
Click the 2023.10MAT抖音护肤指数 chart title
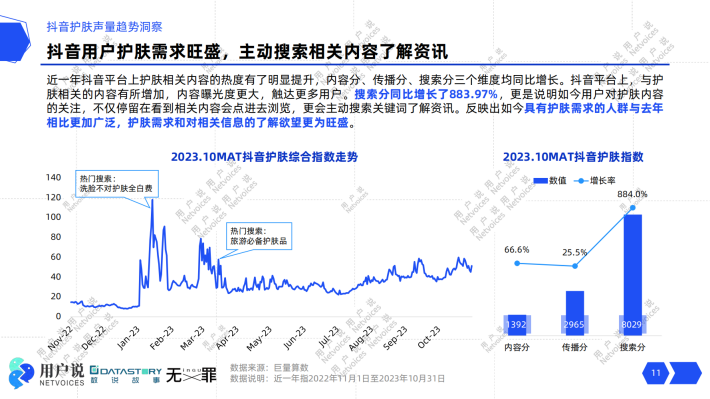point(573,157)
